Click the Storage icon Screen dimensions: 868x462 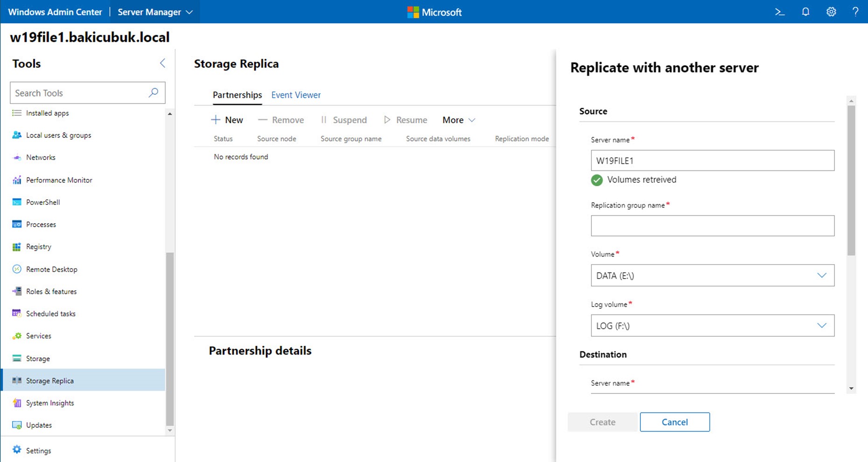coord(17,358)
